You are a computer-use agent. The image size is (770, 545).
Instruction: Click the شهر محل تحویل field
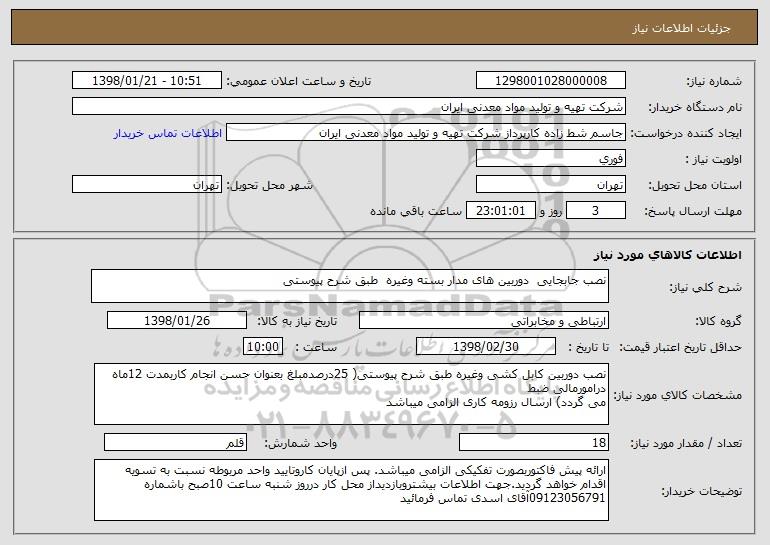147,185
